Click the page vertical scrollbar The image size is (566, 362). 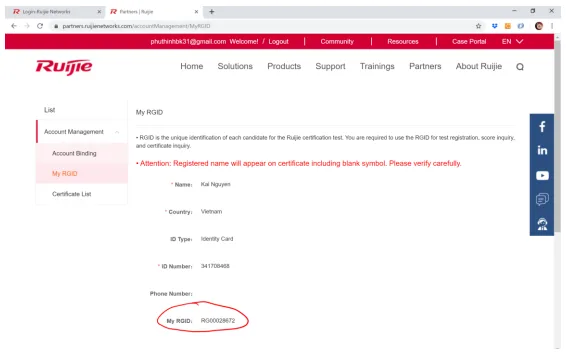pos(558,137)
